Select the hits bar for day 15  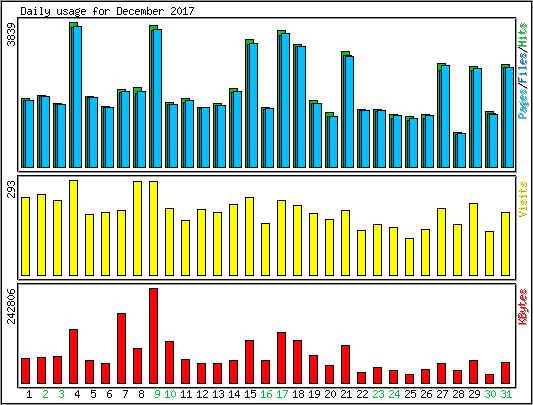tap(251, 103)
